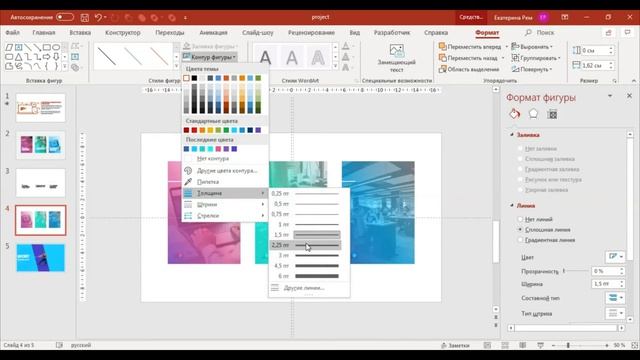
Task: Select Узорная заливка radio button
Action: (520, 190)
